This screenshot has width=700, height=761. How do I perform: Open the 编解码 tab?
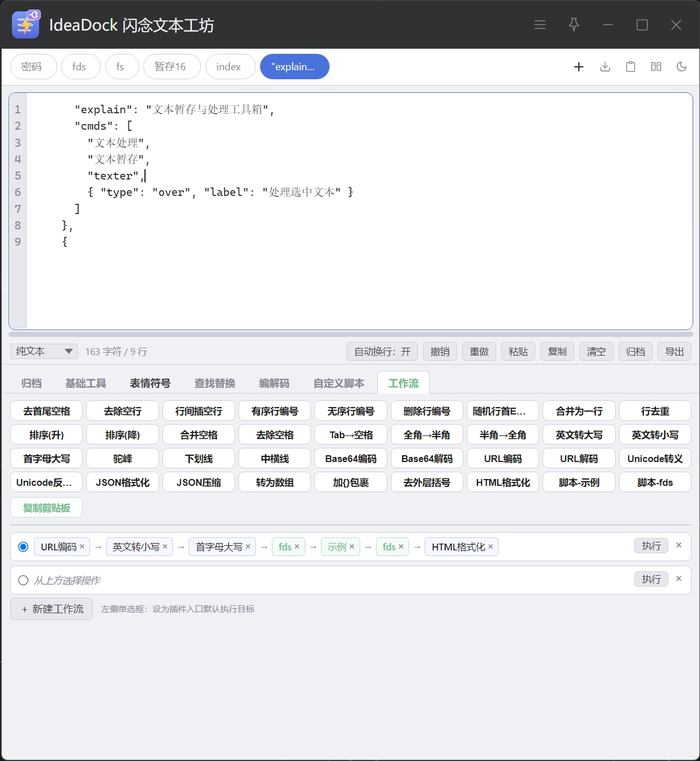tap(274, 383)
